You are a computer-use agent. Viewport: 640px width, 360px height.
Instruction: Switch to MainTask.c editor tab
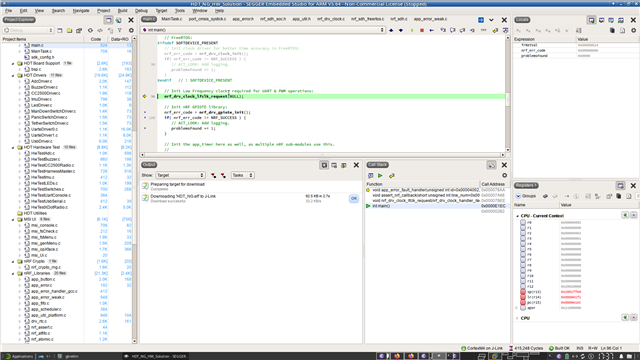[171, 19]
